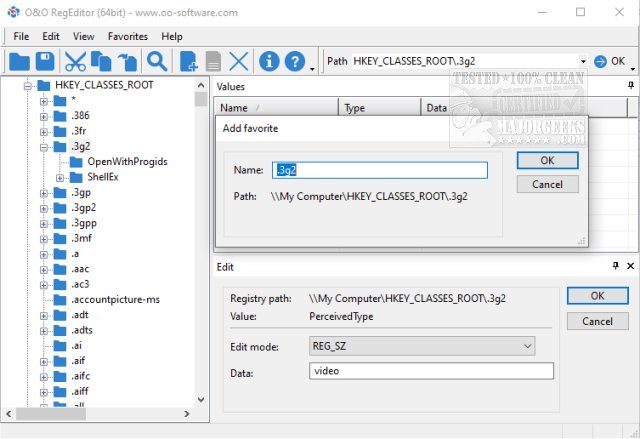The height and width of the screenshot is (439, 640).
Task: Select the .3gp2 tree item
Action: pyautogui.click(x=84, y=208)
